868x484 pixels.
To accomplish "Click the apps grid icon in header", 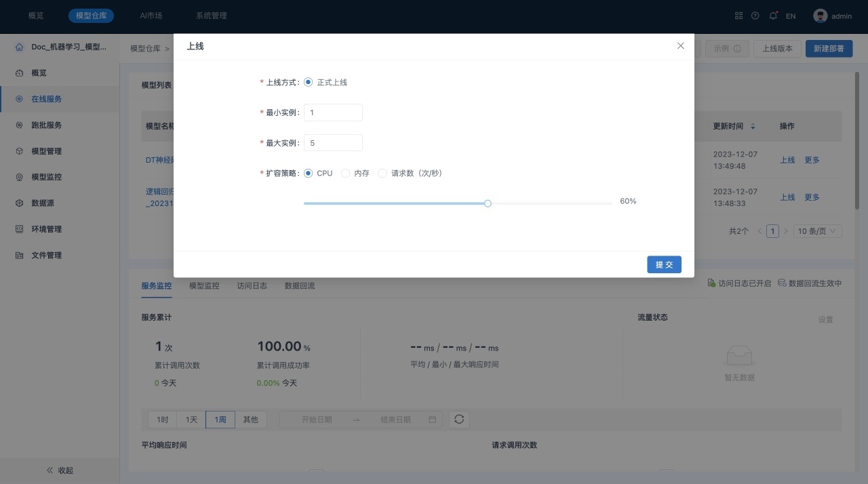I will point(738,16).
